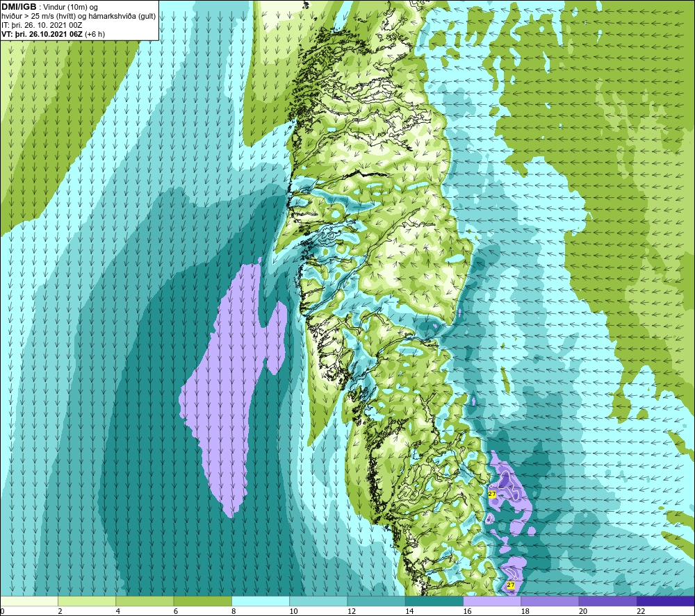Screen dimensions: 695x616
Task: Click the "16" tick label on the scale
Action: tap(467, 611)
